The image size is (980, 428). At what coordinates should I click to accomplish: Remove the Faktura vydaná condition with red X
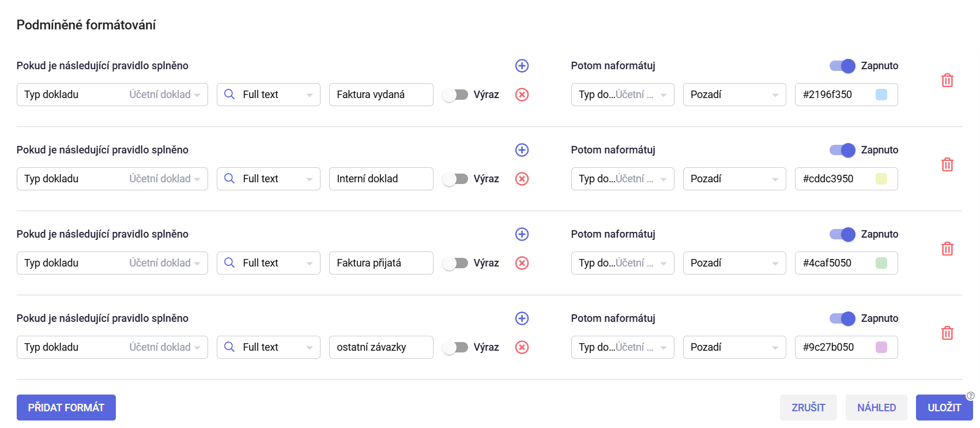(x=522, y=95)
